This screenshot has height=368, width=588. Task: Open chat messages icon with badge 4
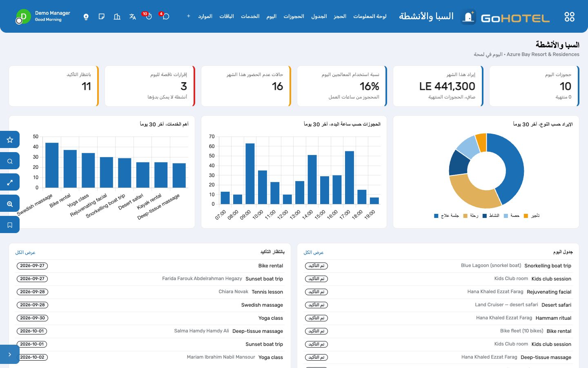tap(166, 16)
